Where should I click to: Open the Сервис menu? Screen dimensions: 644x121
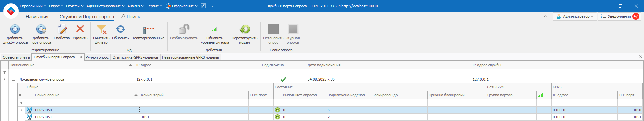click(154, 6)
